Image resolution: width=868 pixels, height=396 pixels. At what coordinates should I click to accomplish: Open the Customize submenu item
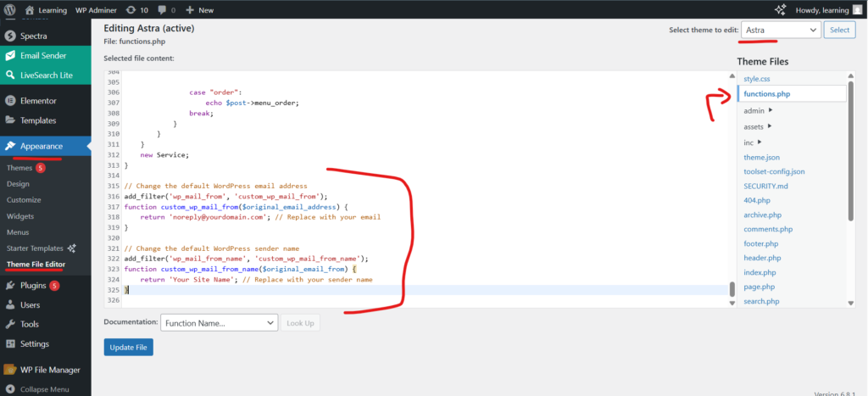click(x=24, y=200)
